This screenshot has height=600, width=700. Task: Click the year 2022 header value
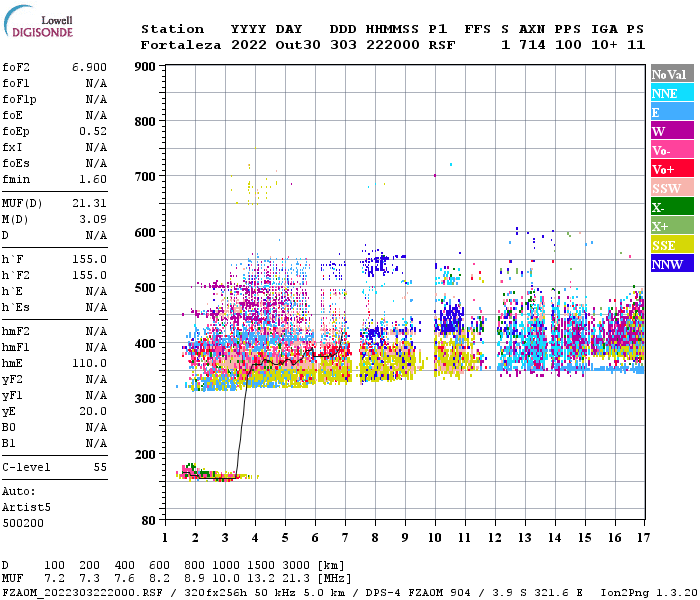(249, 45)
